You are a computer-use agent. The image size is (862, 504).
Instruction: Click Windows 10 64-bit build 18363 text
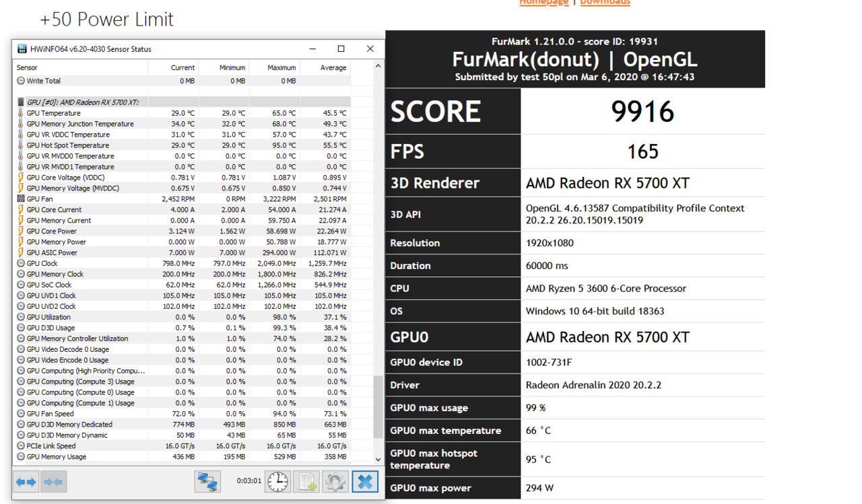point(595,311)
